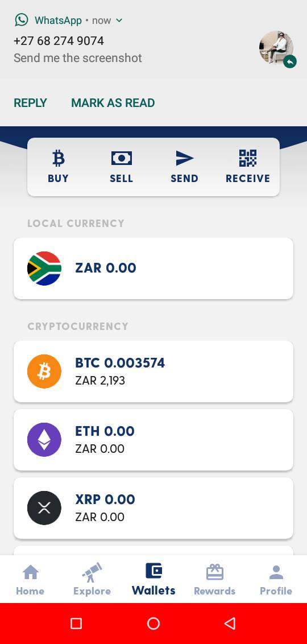Viewport: 307px width, 644px height.
Task: Tap the orange Bitcoin coin logo
Action: [x=44, y=371]
